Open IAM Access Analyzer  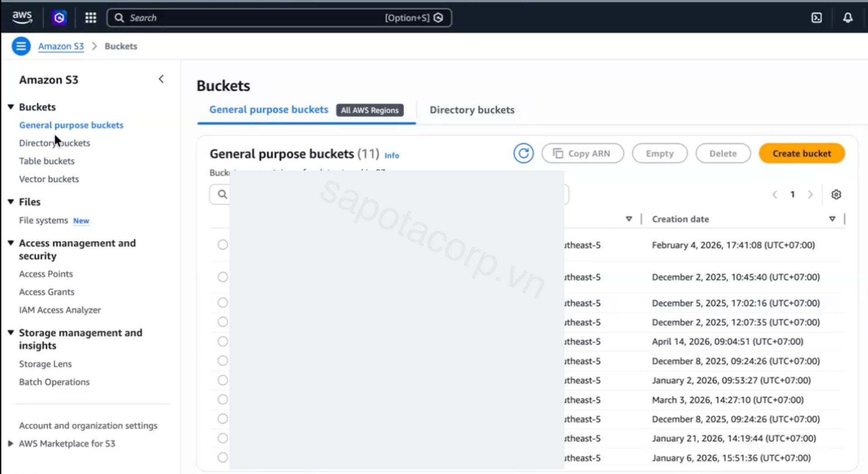(60, 310)
